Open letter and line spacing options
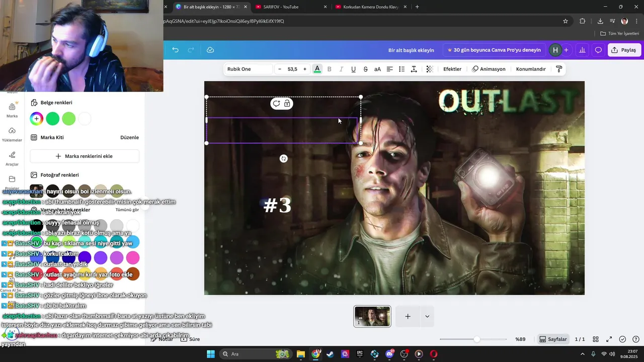The width and height of the screenshot is (644, 362). (414, 69)
